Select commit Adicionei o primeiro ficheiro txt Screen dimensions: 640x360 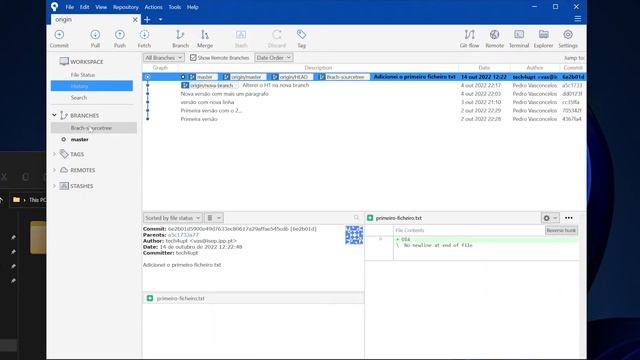pos(364,77)
